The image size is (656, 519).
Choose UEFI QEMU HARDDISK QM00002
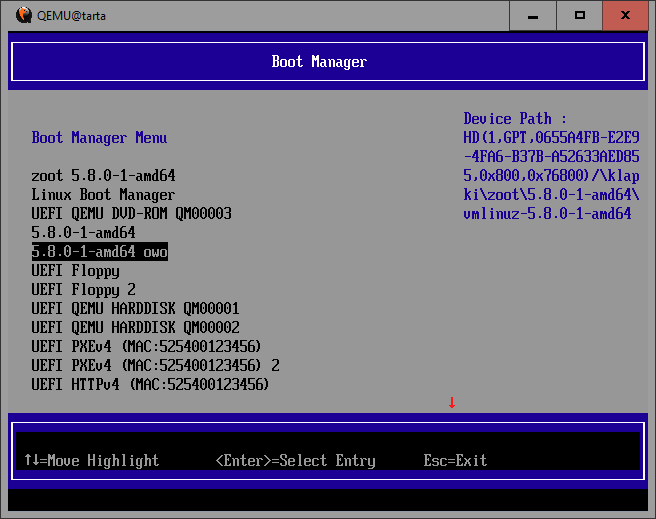[135, 328]
